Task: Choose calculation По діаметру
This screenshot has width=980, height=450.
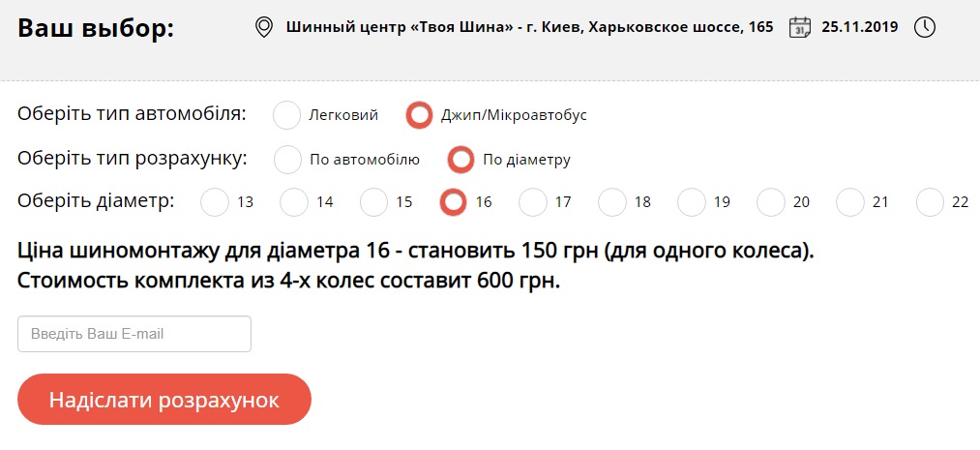Action: tap(461, 159)
